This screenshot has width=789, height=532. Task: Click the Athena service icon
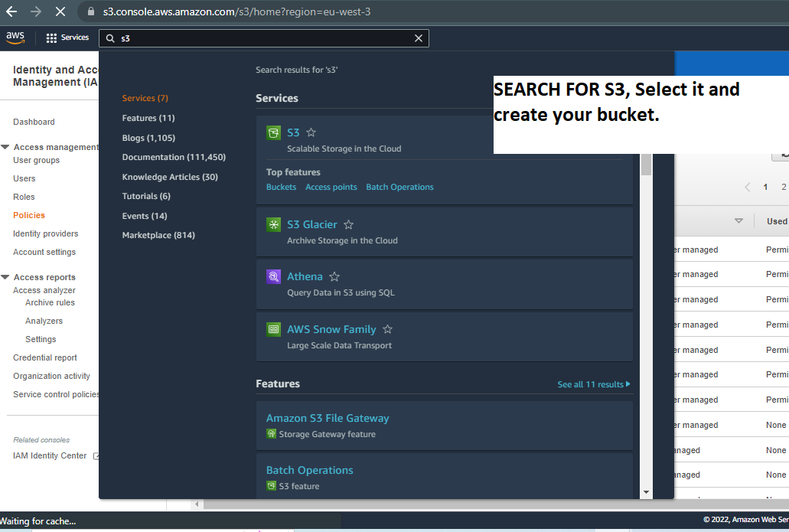click(x=273, y=276)
